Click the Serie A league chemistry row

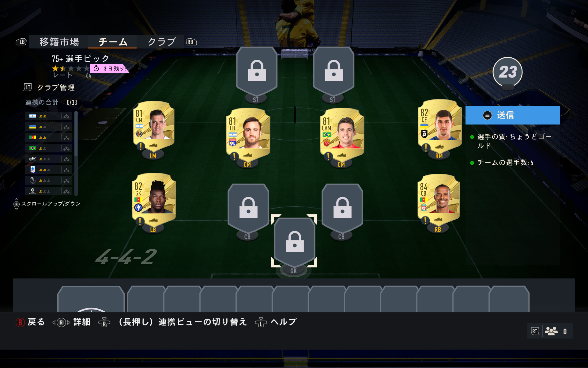[48, 170]
